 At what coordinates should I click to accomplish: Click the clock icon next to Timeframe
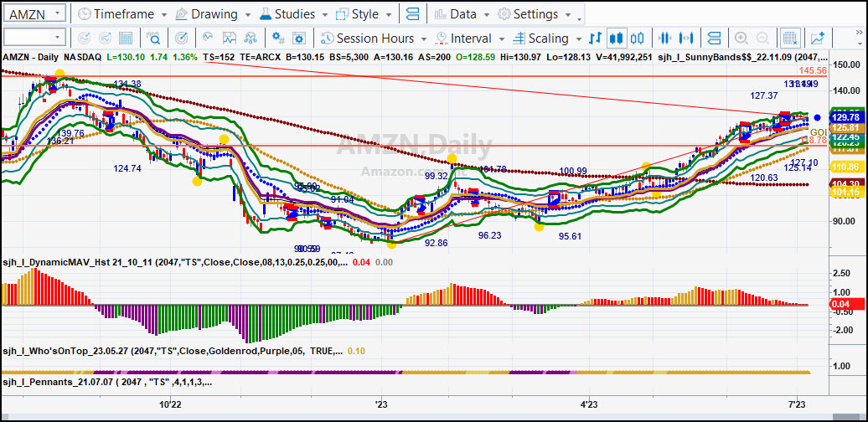[x=85, y=14]
